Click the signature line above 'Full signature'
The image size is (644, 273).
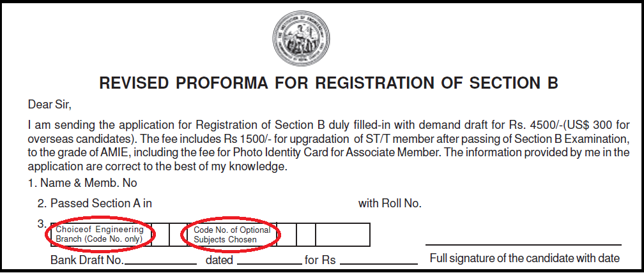pos(523,244)
